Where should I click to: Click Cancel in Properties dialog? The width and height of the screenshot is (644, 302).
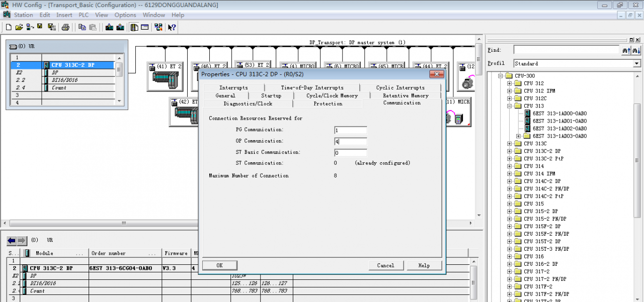click(385, 265)
